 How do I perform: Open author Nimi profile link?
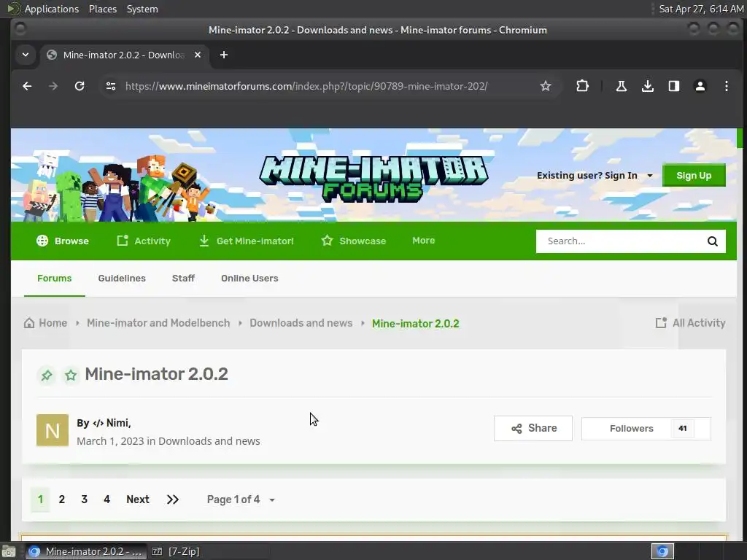click(x=112, y=423)
